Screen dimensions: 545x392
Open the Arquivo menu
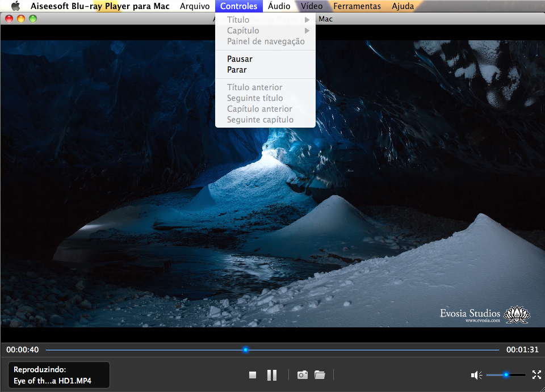195,6
